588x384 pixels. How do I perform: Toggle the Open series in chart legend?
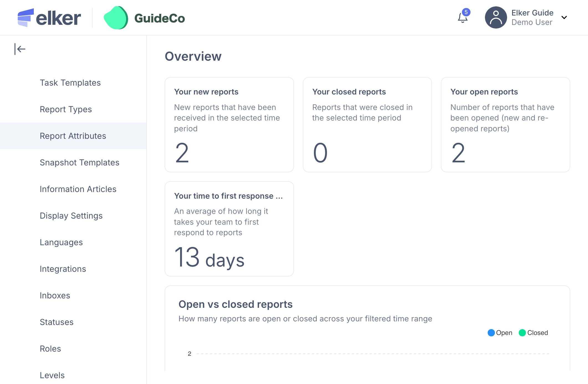500,332
